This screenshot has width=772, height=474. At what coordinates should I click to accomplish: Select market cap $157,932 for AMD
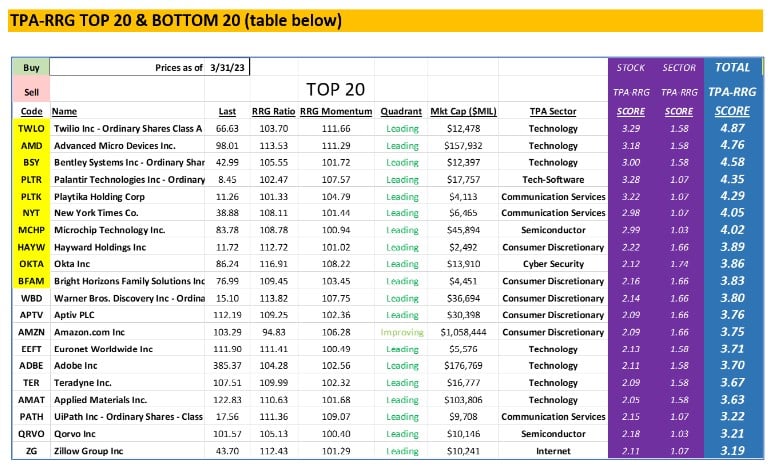[463, 146]
